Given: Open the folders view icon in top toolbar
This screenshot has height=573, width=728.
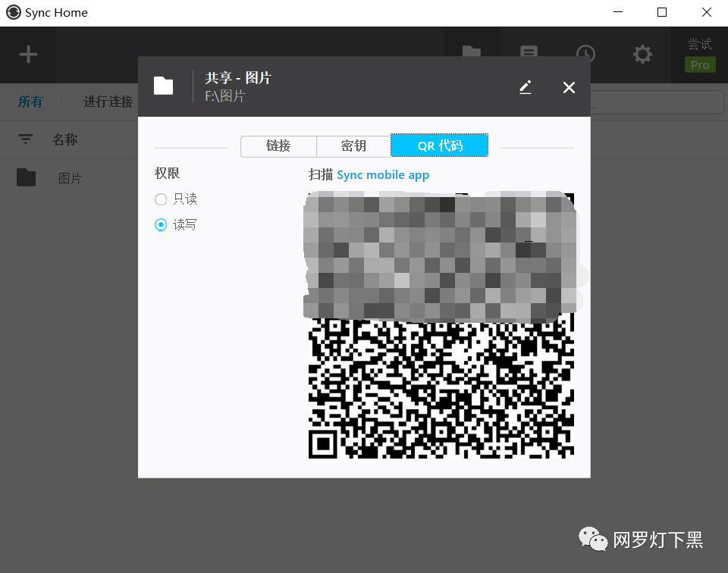Looking at the screenshot, I should 471,52.
